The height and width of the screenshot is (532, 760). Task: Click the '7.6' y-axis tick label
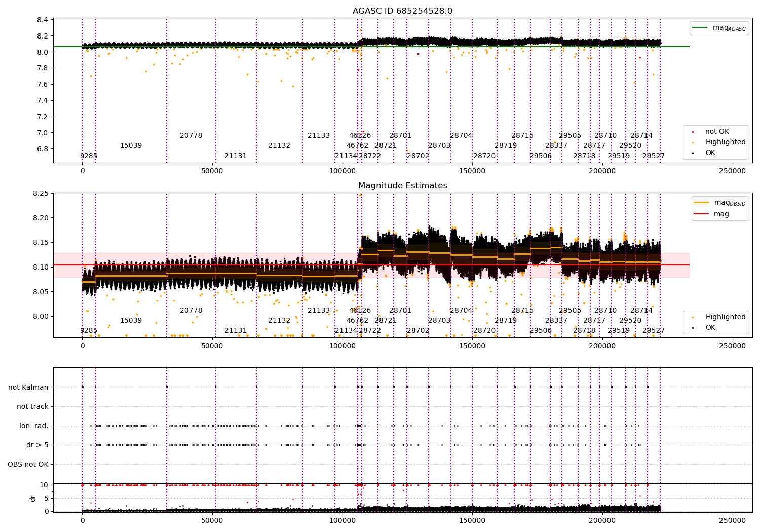tap(43, 84)
